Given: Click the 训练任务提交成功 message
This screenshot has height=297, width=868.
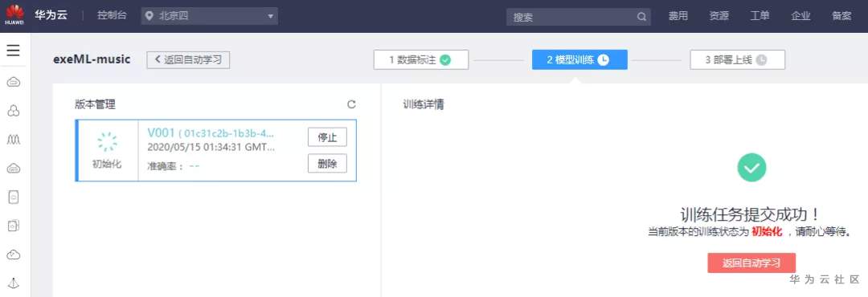Looking at the screenshot, I should [x=751, y=215].
